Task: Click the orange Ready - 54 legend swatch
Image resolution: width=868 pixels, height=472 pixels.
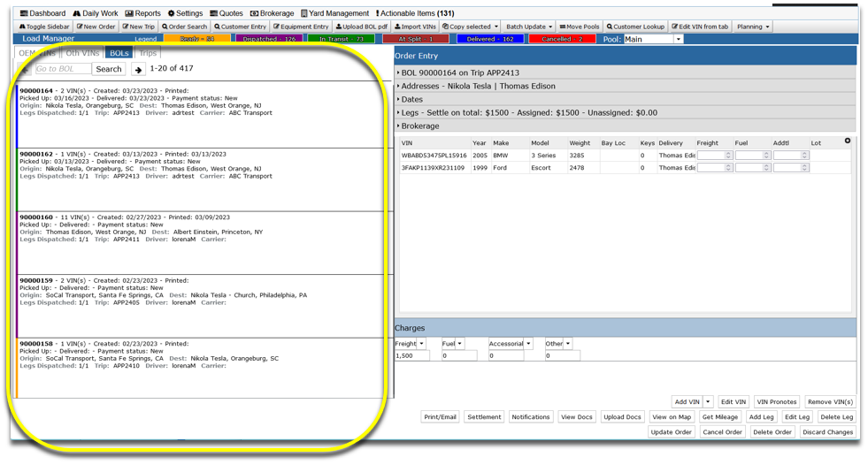Action: click(x=196, y=39)
